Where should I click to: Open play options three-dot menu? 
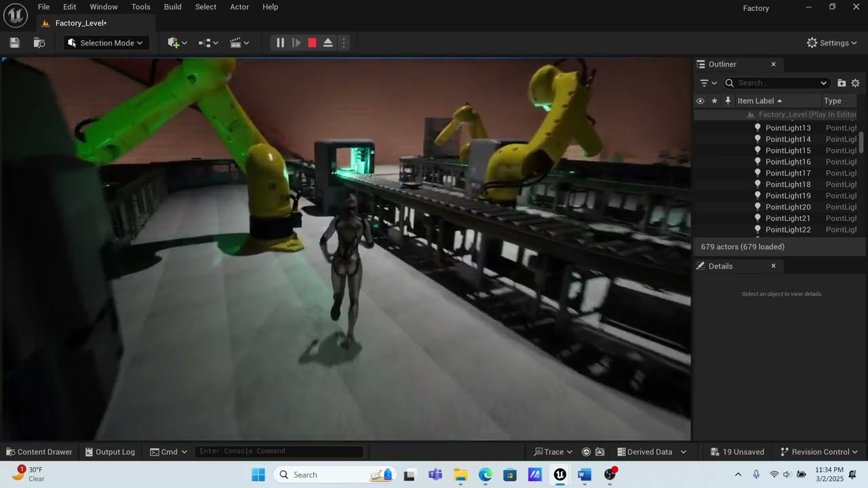pyautogui.click(x=344, y=43)
